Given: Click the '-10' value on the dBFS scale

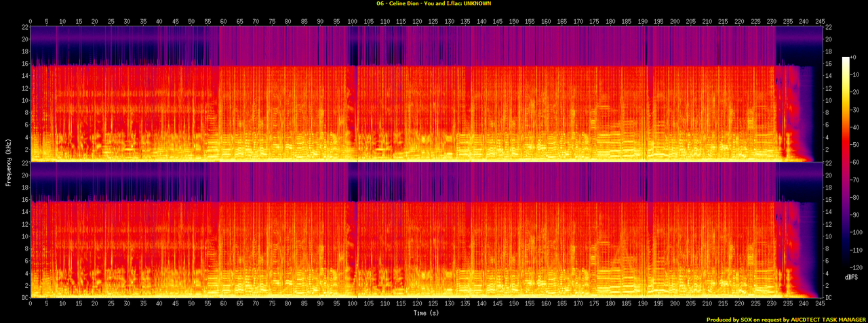Looking at the screenshot, I should 856,76.
